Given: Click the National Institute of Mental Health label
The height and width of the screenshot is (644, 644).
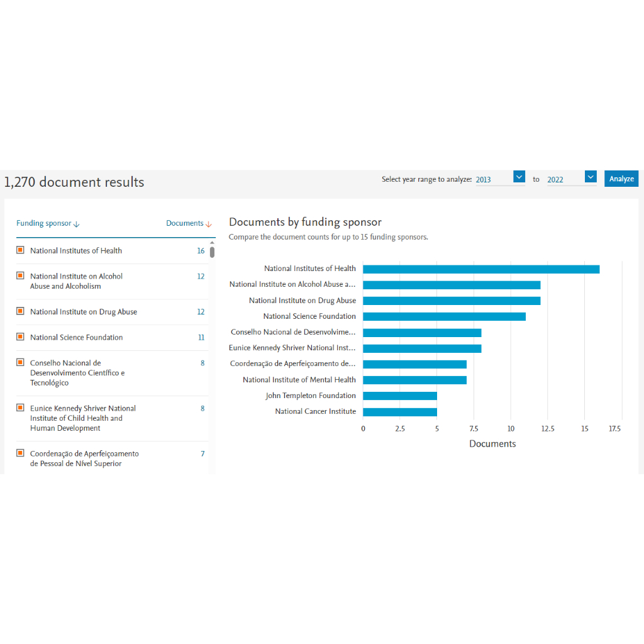Looking at the screenshot, I should point(299,379).
